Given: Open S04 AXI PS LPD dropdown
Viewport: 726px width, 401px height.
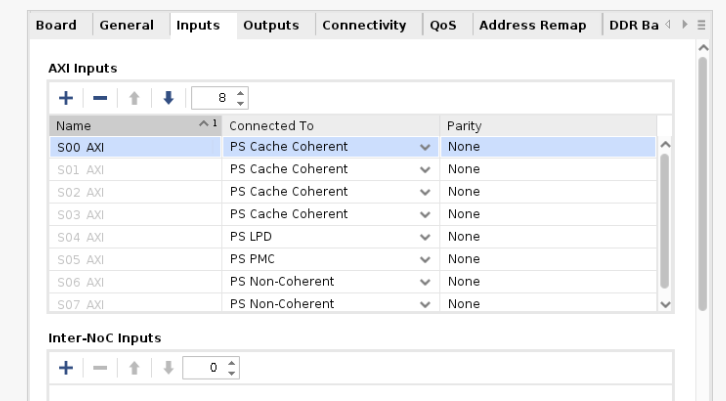Looking at the screenshot, I should [427, 237].
